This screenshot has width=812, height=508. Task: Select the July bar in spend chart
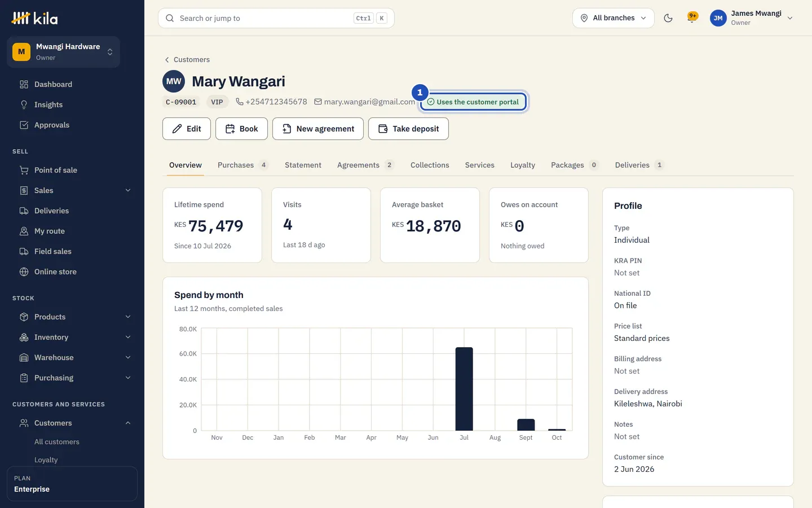pos(464,389)
